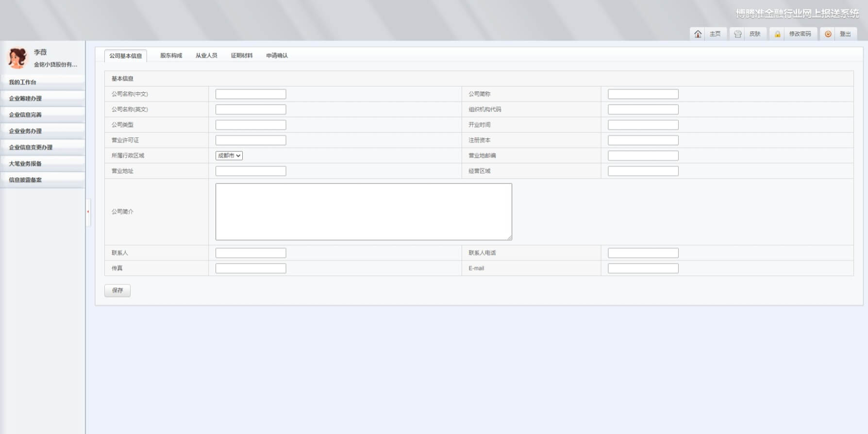Viewport: 868px width, 434px height.
Task: Switch to the 股东构成 tab
Action: [171, 56]
